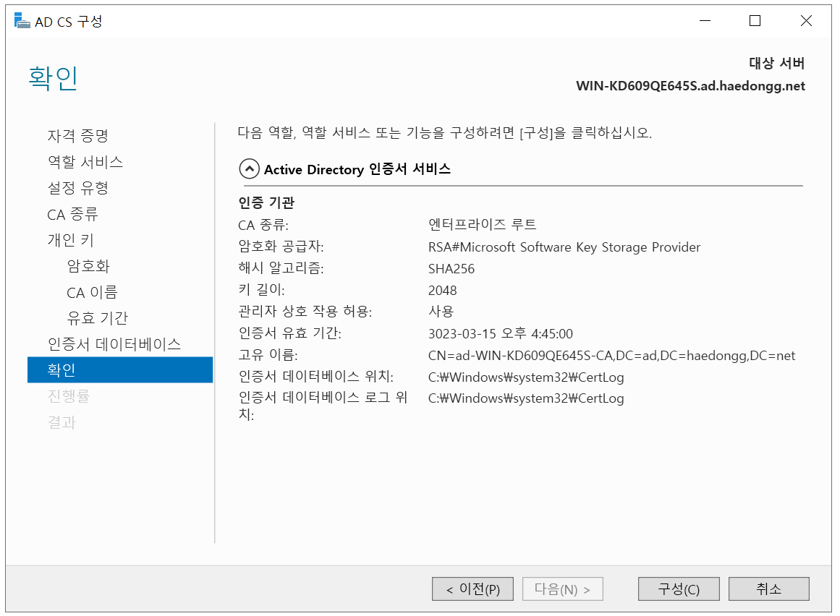Click the highlighted 확인 step
This screenshot has width=840, height=616.
pyautogui.click(x=120, y=369)
